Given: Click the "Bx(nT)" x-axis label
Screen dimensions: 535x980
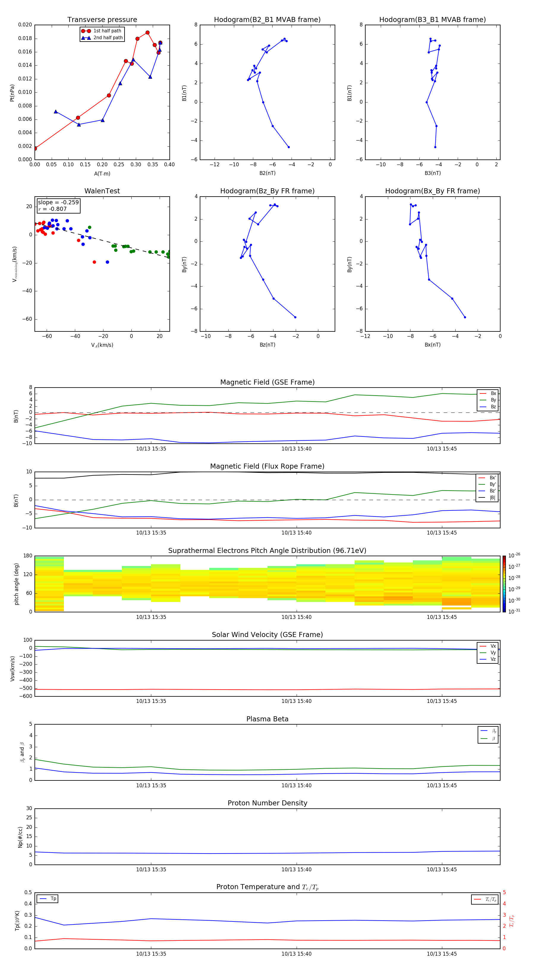Looking at the screenshot, I should click(432, 345).
